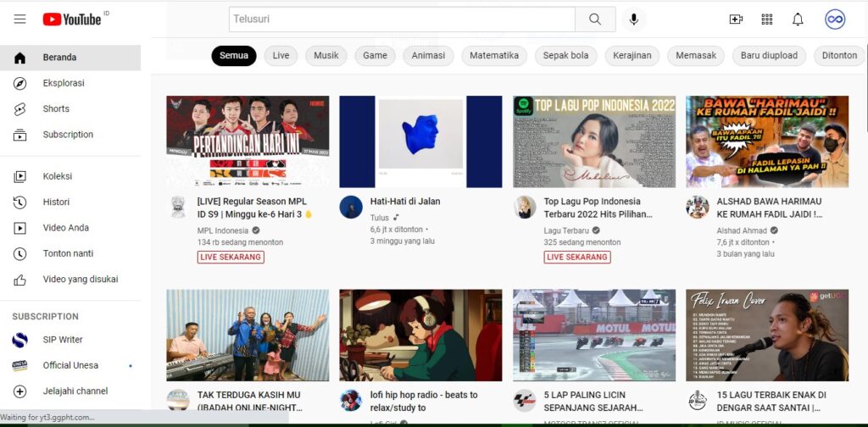
Task: Open Eksplorasi in the sidebar
Action: [x=70, y=83]
